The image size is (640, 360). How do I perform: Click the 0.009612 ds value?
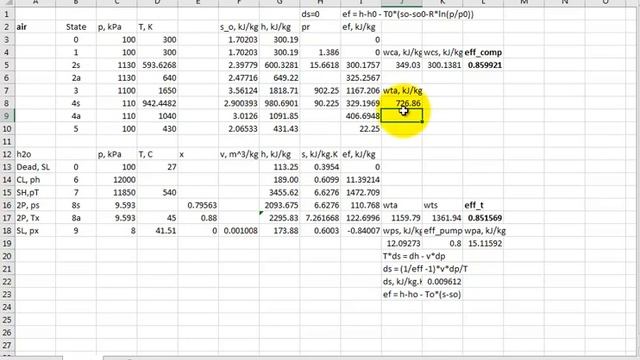click(x=443, y=282)
